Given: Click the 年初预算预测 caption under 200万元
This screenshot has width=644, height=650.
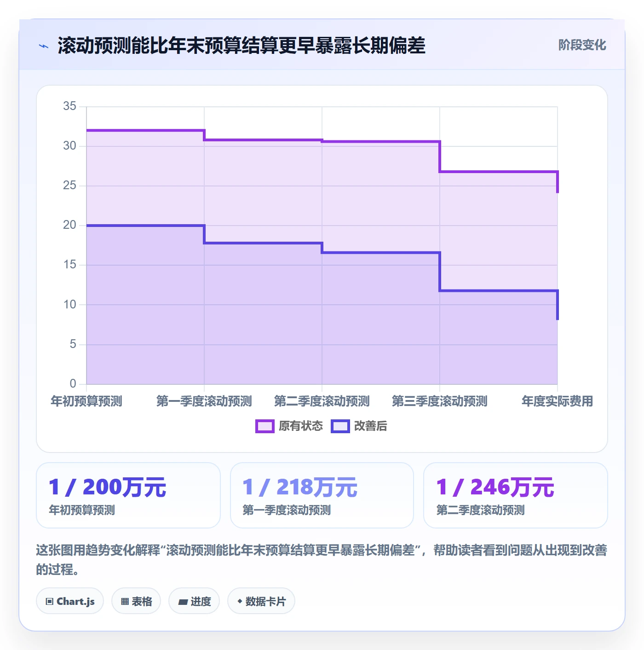Looking at the screenshot, I should coord(82,511).
